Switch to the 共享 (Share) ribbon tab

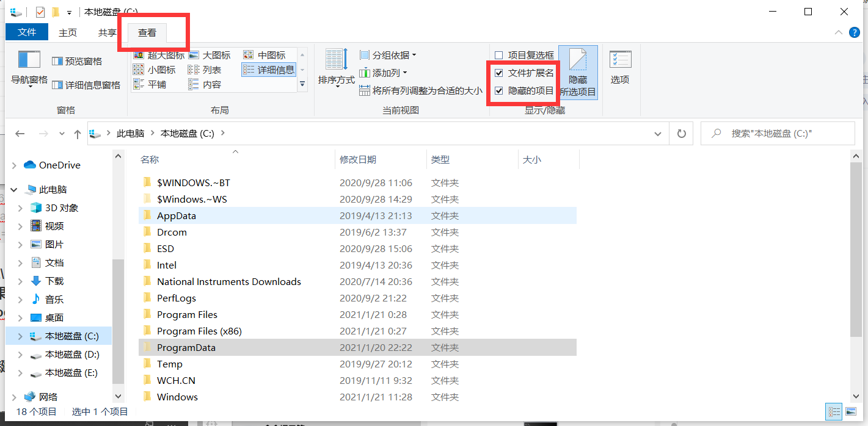(x=107, y=33)
